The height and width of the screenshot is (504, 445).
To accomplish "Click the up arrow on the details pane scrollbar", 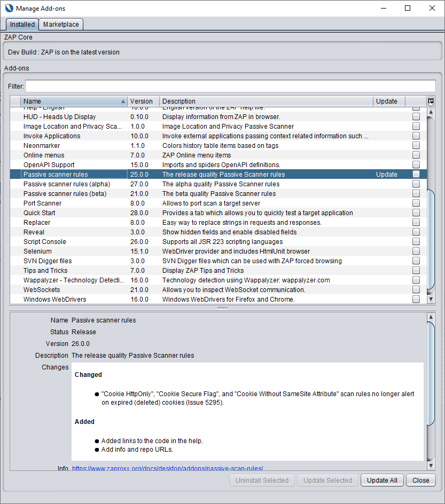I will click(x=431, y=316).
